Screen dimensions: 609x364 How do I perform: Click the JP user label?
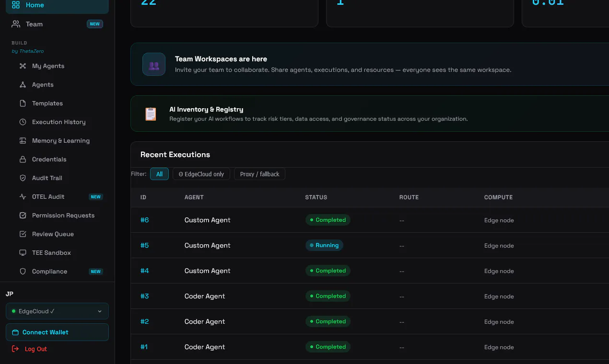pos(10,294)
